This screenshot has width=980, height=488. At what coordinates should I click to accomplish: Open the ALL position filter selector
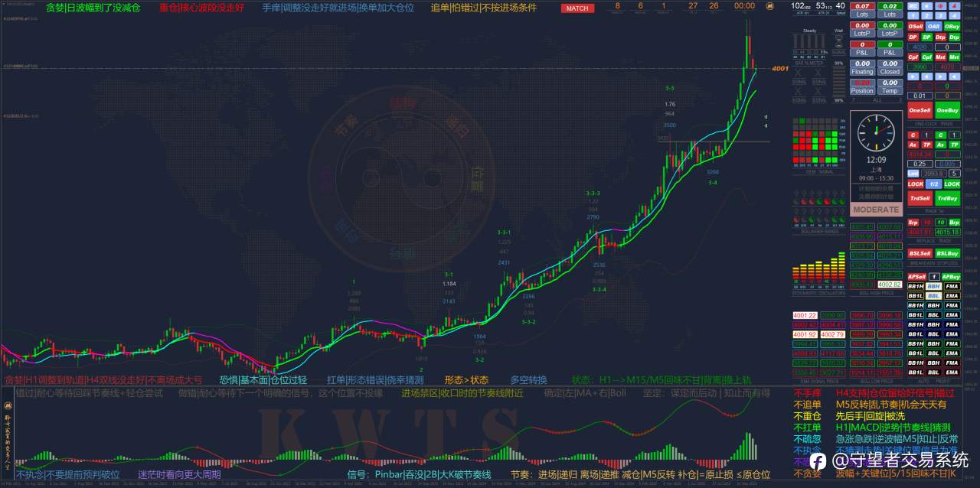click(x=877, y=99)
